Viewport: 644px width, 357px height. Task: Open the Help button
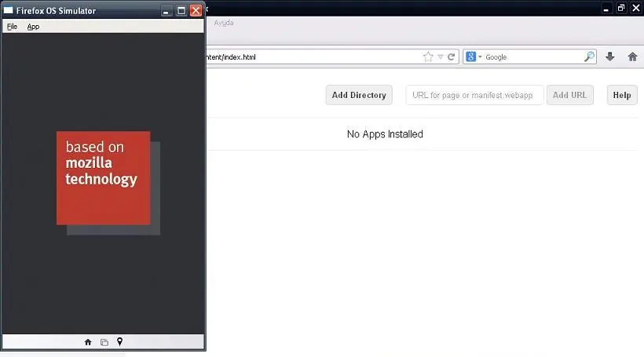point(622,95)
